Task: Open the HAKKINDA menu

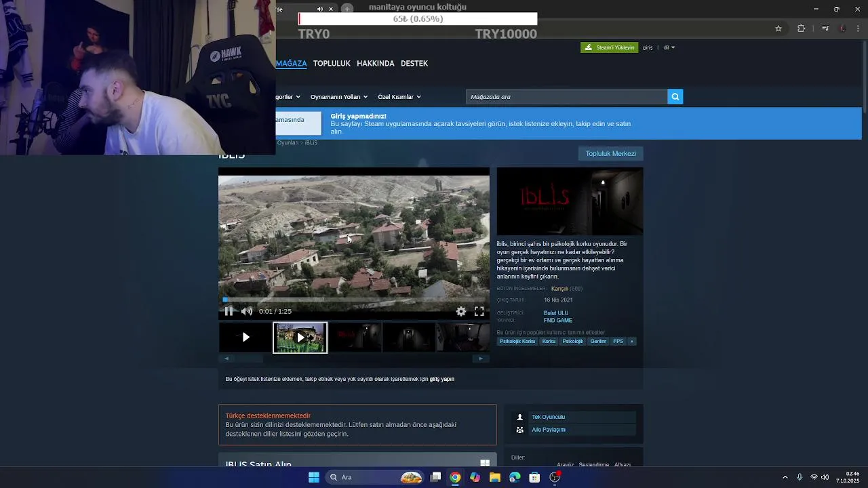Action: click(376, 63)
